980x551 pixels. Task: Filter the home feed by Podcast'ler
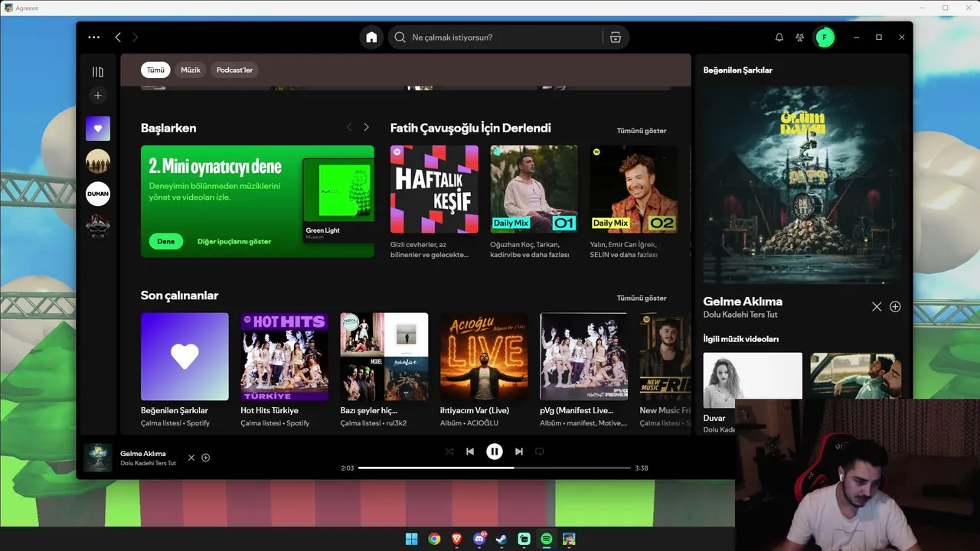click(234, 70)
